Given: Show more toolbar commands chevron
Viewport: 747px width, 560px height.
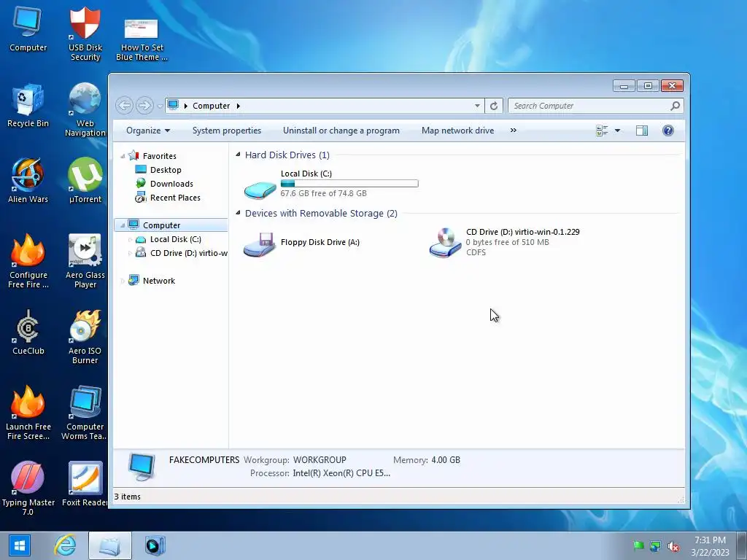Looking at the screenshot, I should [513, 130].
